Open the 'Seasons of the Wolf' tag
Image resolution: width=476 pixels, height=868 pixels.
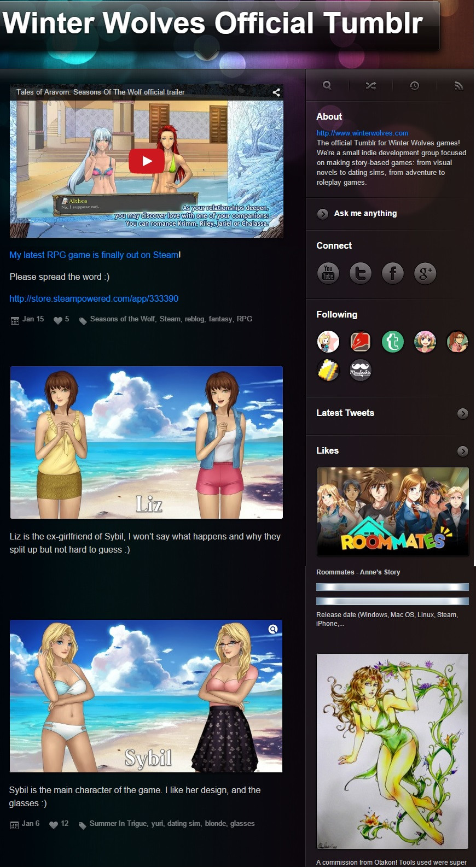coord(124,319)
